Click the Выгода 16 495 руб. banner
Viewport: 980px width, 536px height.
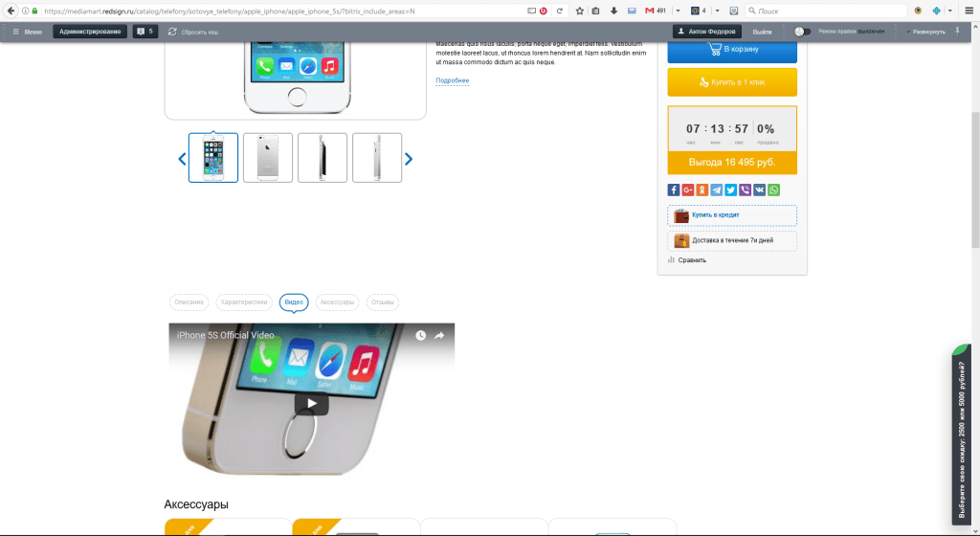[732, 163]
